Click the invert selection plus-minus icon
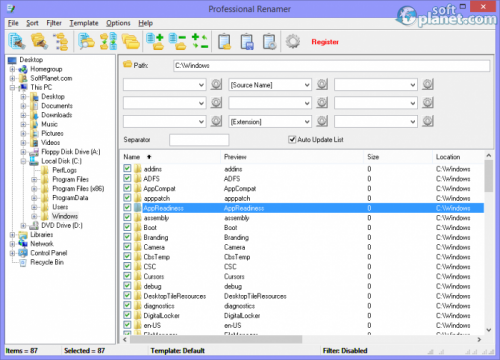Viewport: 500px width, 360px height. [200, 42]
